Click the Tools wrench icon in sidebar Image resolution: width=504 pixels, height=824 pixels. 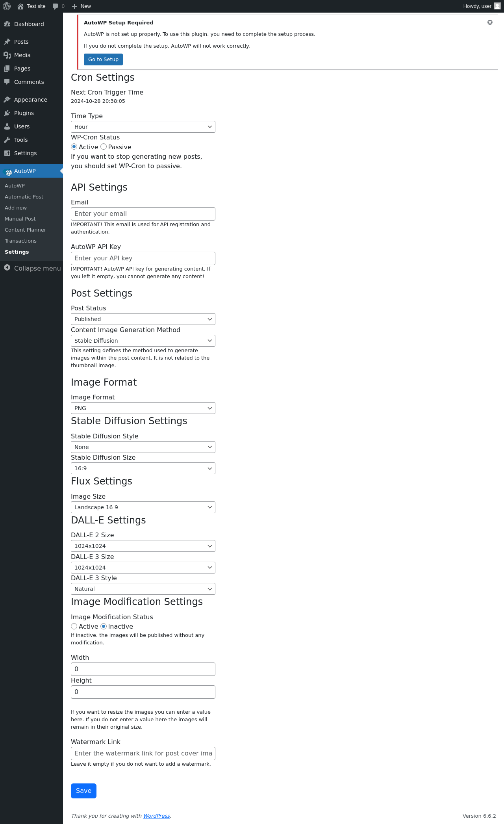[7, 140]
